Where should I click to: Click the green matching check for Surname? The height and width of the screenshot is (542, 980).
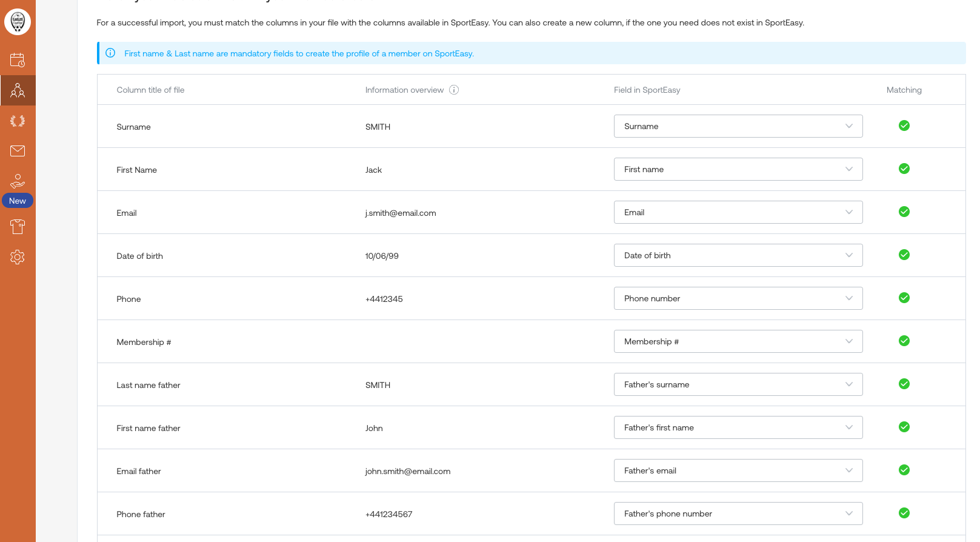tap(904, 125)
